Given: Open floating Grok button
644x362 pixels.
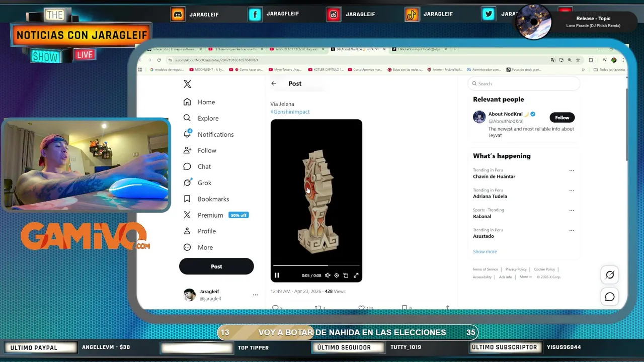Looking at the screenshot, I should tap(610, 275).
